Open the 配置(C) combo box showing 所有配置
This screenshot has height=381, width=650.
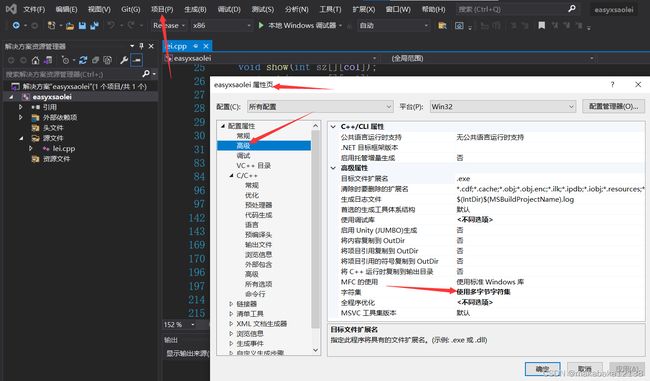(x=320, y=107)
